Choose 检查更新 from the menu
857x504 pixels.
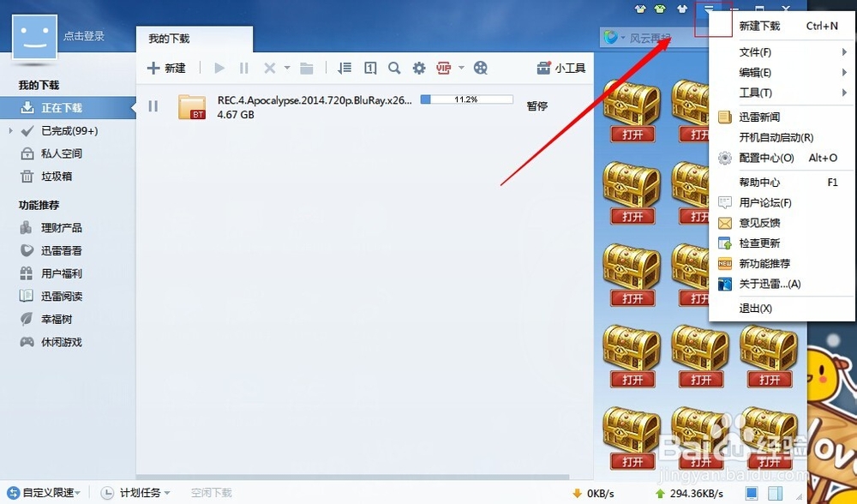point(782,243)
